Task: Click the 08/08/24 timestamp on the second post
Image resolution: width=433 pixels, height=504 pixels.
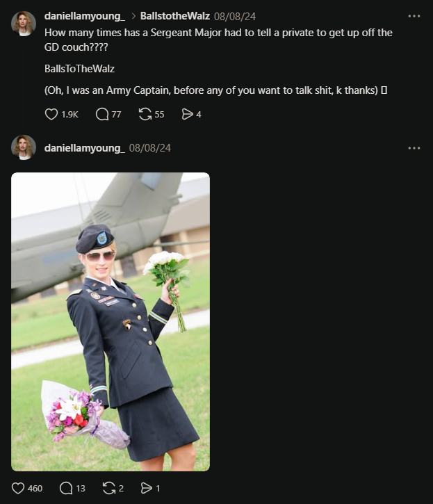Action: tap(150, 148)
